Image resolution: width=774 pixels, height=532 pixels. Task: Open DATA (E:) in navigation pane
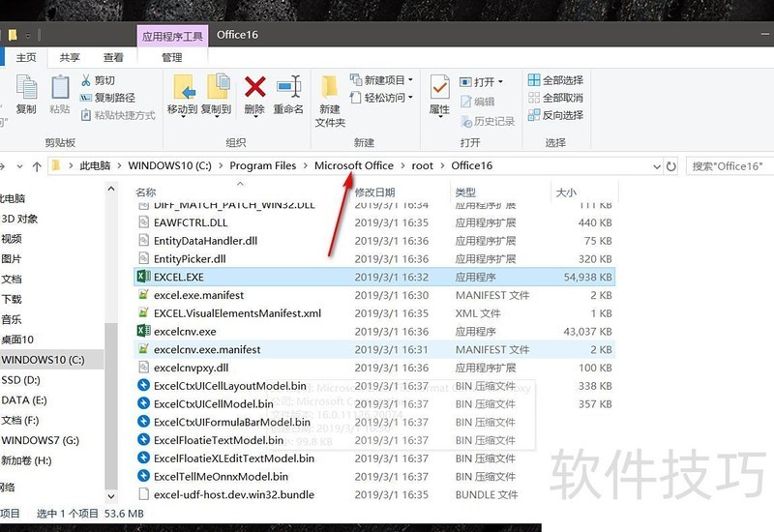click(x=24, y=400)
